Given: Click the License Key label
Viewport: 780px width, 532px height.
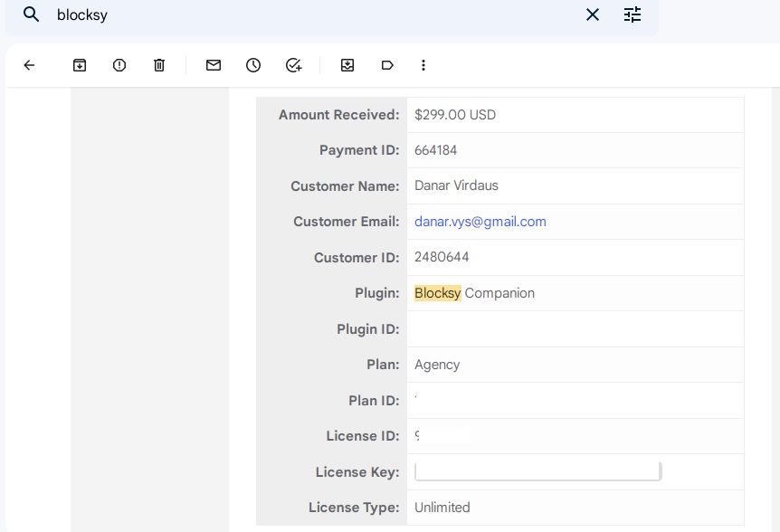Looking at the screenshot, I should (357, 472).
